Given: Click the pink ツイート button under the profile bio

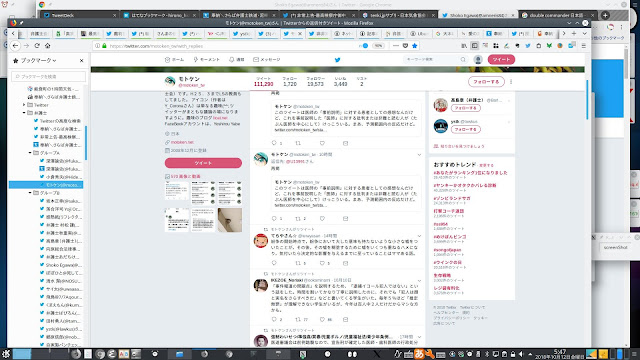Looking at the screenshot, I should [x=203, y=163].
